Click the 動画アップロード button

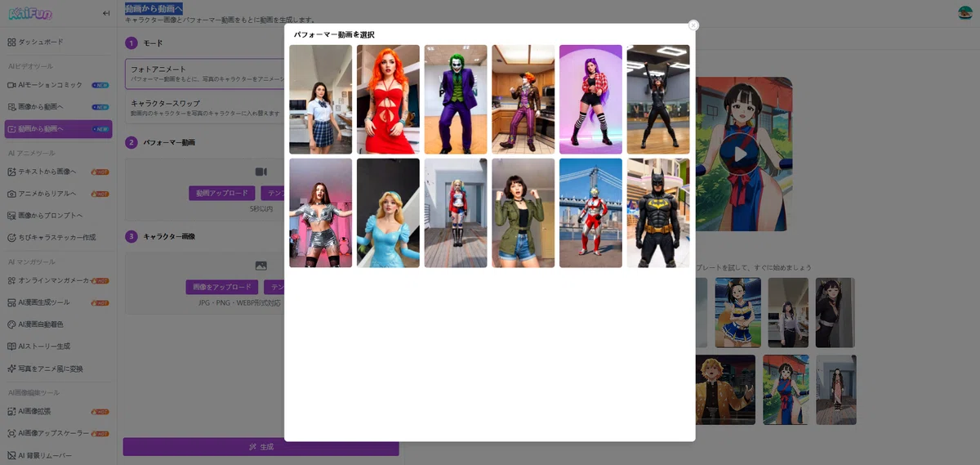(x=221, y=194)
